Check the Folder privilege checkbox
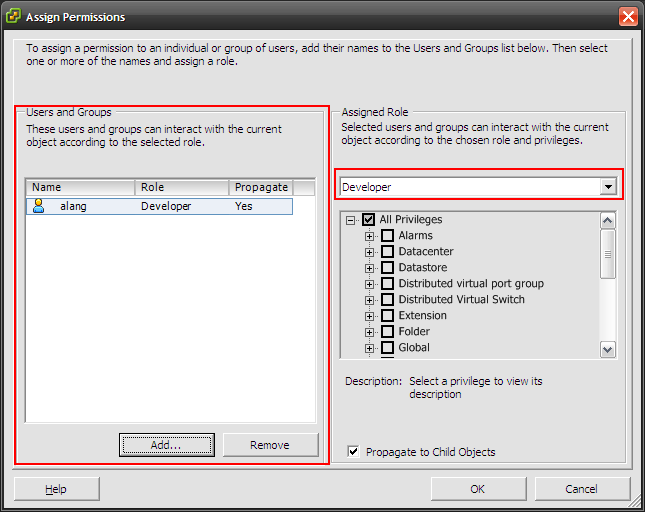The image size is (645, 512). pyautogui.click(x=387, y=331)
